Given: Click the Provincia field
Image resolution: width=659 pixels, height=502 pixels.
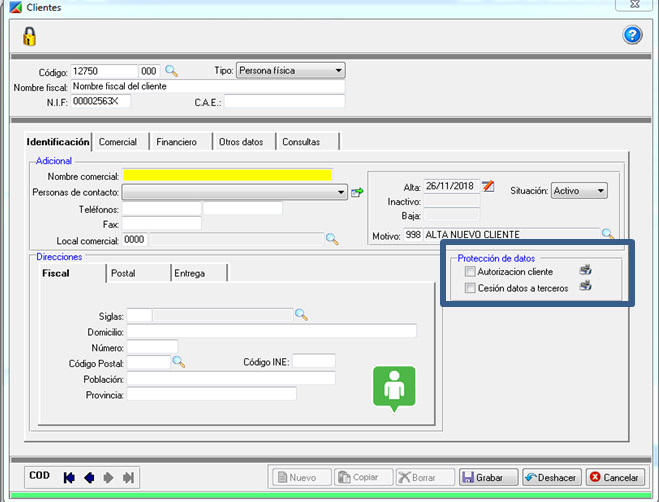Looking at the screenshot, I should point(211,394).
